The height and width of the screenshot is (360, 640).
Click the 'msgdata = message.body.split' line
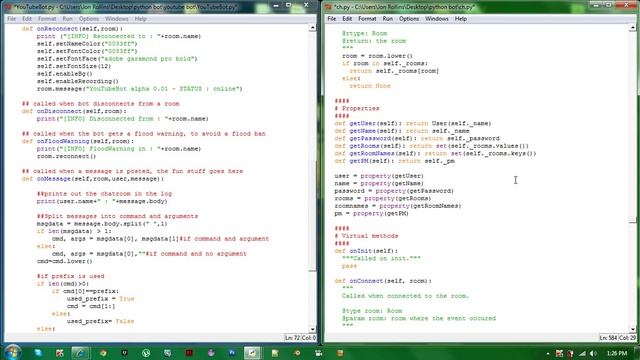[x=102, y=224]
